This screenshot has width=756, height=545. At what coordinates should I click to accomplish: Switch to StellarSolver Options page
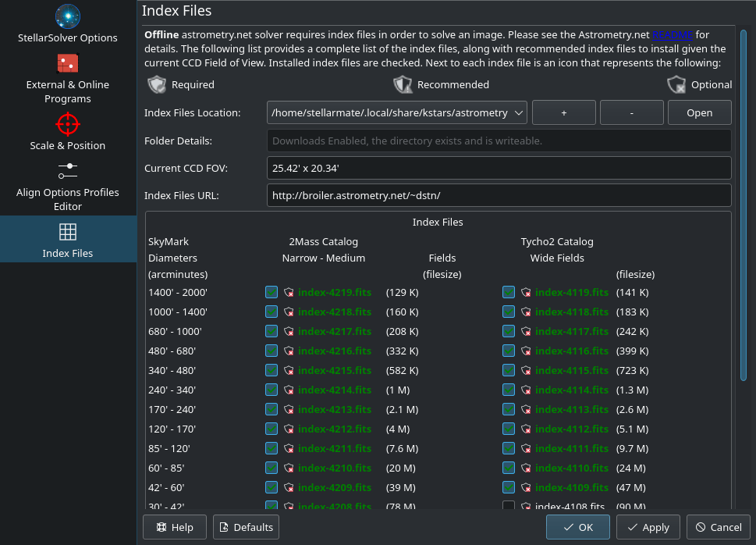coord(68,24)
